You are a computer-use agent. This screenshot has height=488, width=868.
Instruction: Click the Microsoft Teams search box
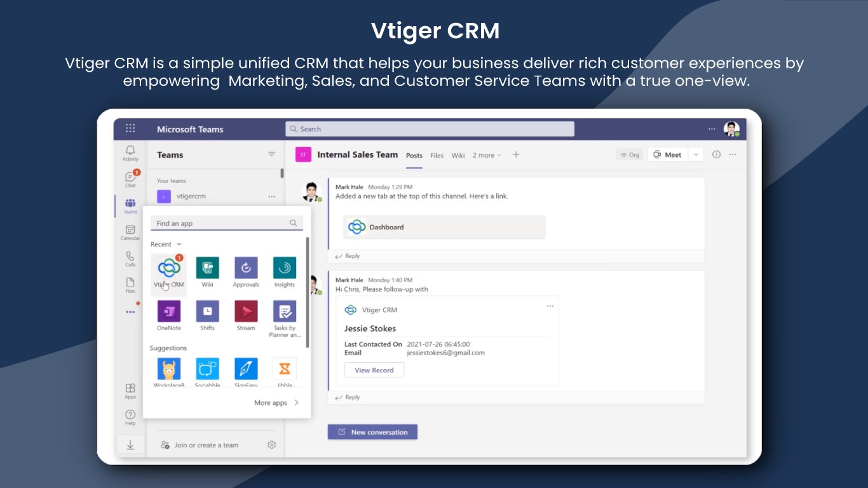pos(430,129)
